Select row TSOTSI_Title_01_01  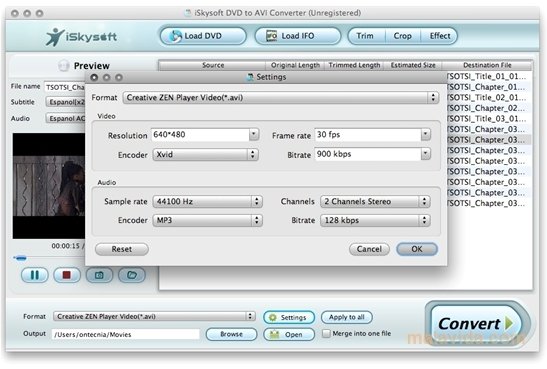488,76
